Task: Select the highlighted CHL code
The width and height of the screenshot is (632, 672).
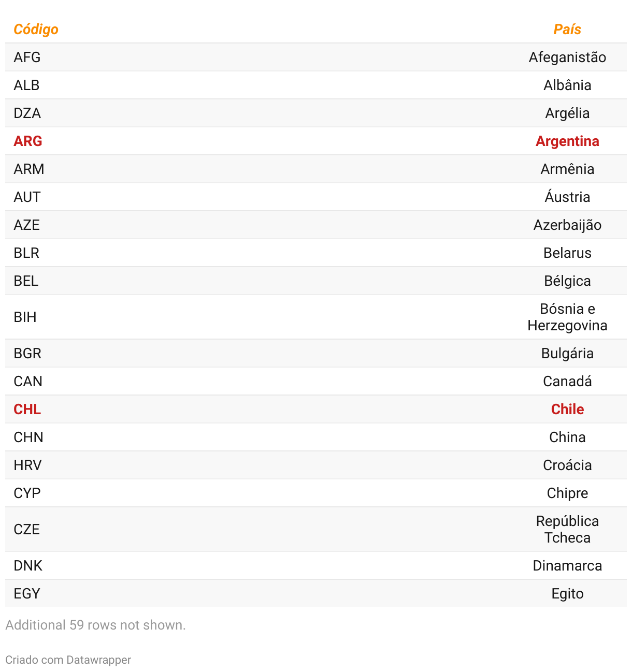Action: click(27, 410)
